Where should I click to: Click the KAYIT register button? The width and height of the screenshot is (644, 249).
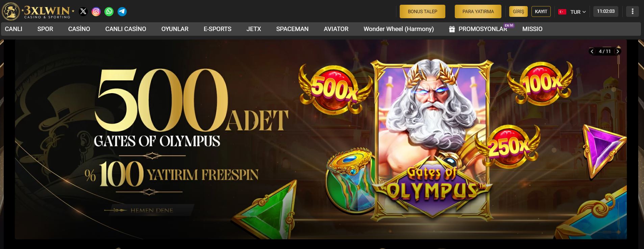point(541,11)
